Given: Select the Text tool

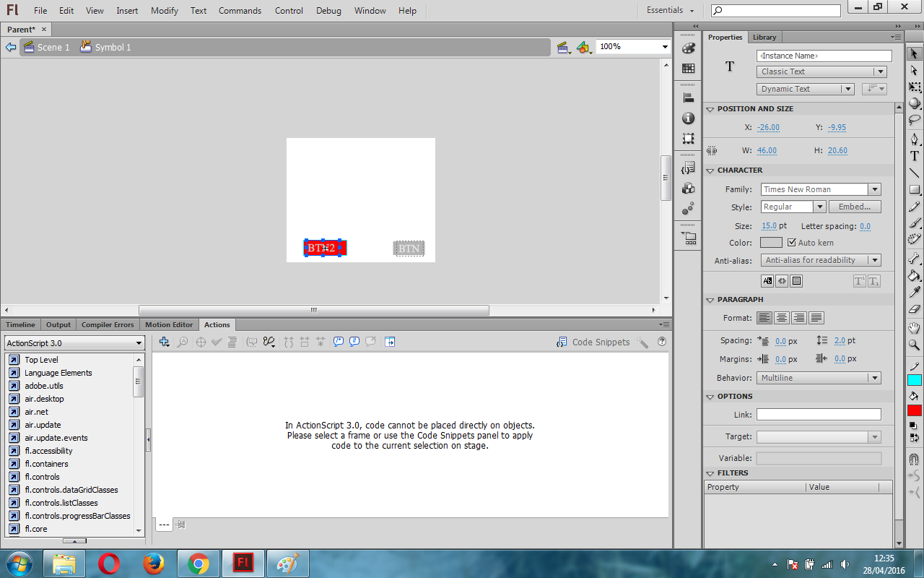Looking at the screenshot, I should (x=914, y=155).
